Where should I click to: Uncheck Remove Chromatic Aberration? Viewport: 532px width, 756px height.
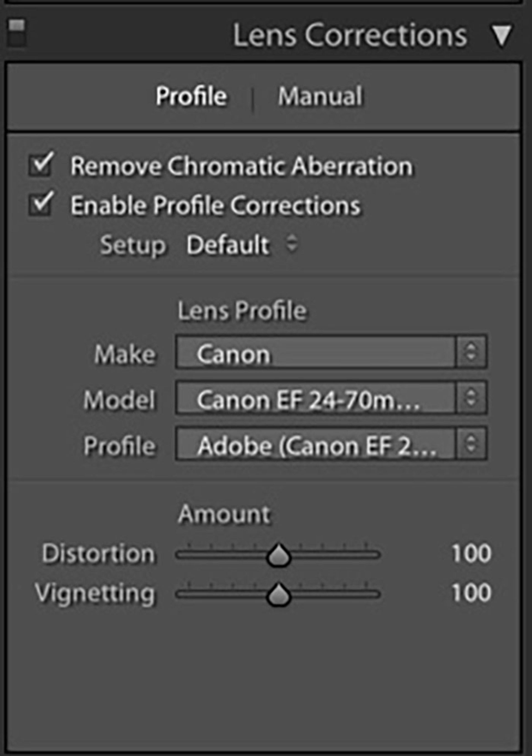41,165
